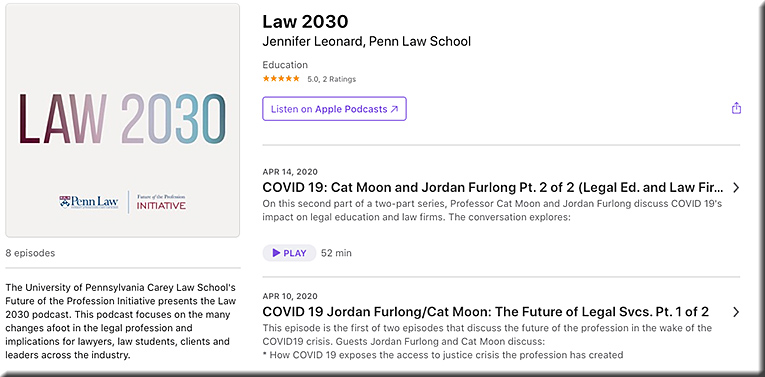Select the Education category label
This screenshot has height=377, width=765.
(285, 65)
